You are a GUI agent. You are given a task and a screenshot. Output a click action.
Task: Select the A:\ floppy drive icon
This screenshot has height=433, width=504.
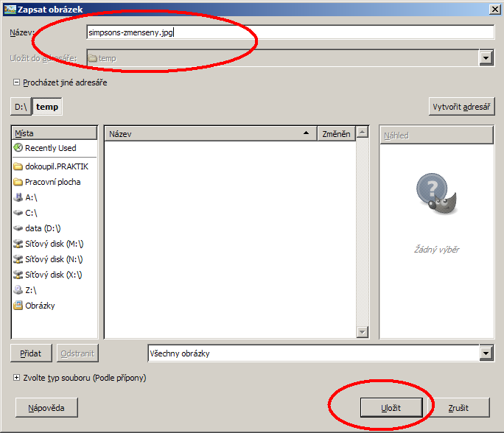pos(18,197)
